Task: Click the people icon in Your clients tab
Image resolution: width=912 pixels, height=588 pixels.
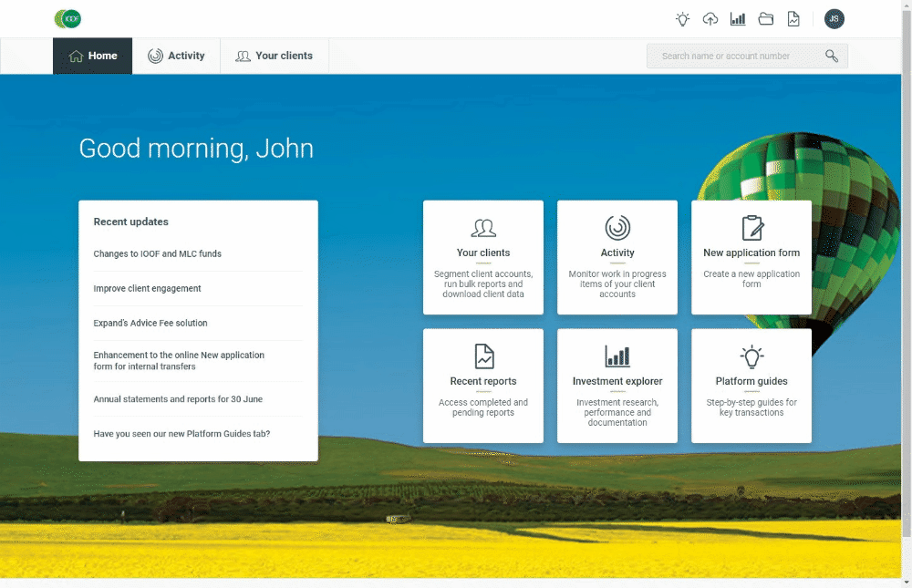Action: pos(244,56)
